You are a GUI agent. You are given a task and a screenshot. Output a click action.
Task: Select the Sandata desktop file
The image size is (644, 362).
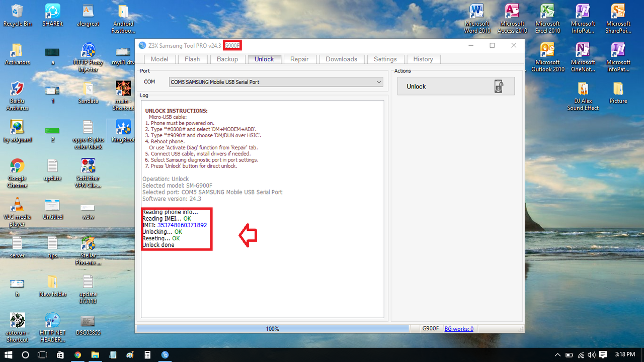[x=88, y=93]
